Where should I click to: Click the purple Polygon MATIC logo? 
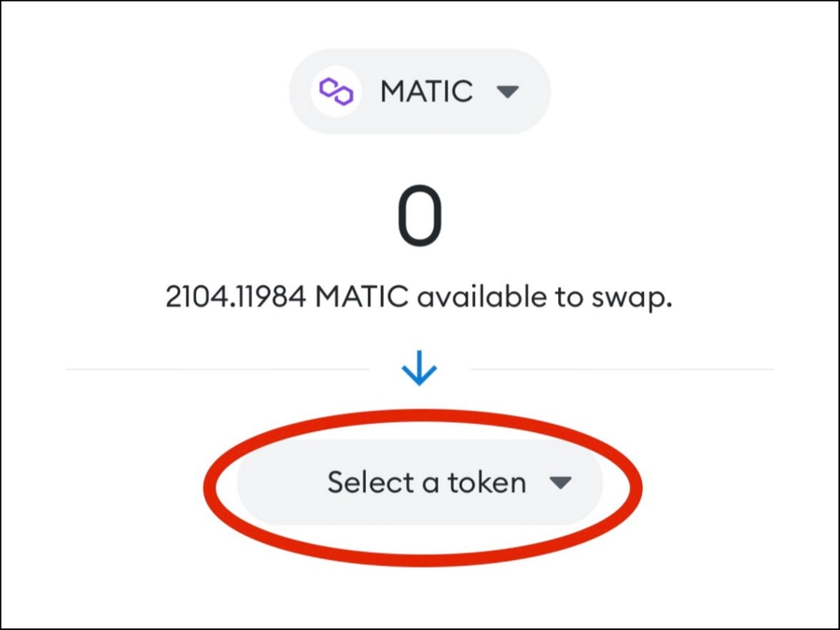(337, 91)
